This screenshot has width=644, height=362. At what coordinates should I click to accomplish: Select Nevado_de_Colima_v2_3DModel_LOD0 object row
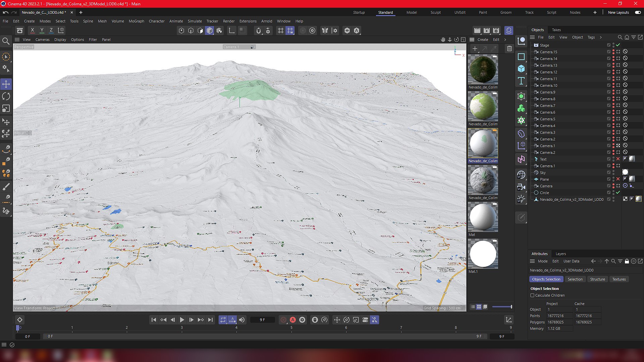click(572, 199)
